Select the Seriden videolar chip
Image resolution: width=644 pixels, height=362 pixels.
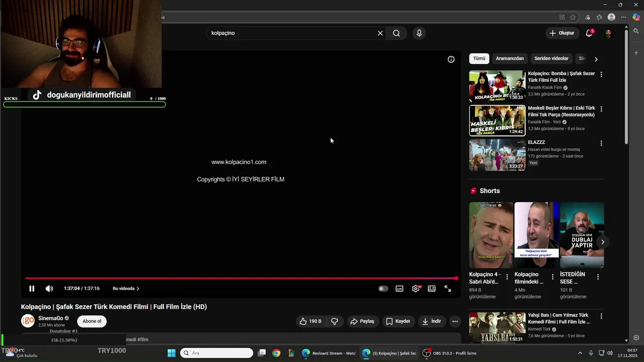[x=551, y=58]
